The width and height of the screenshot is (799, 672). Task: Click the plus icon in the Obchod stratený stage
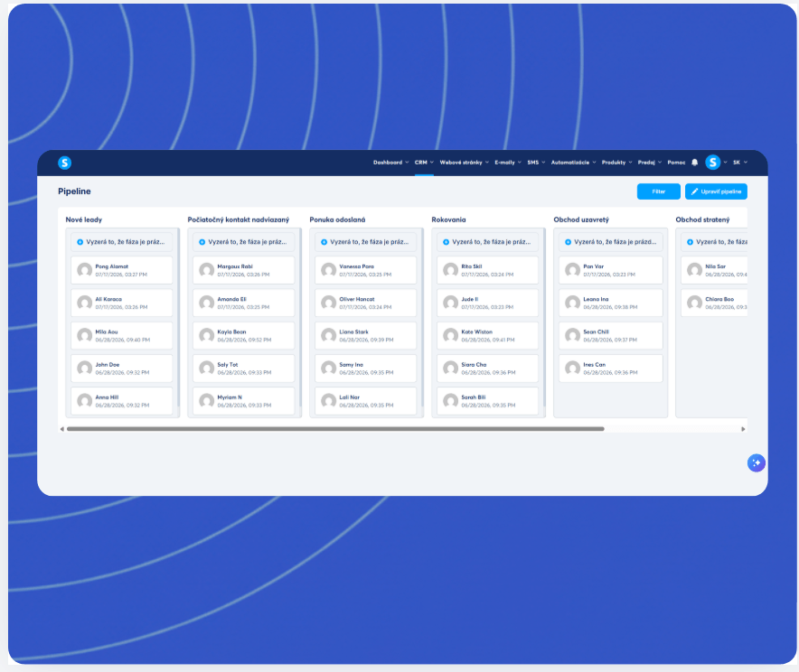click(x=690, y=242)
